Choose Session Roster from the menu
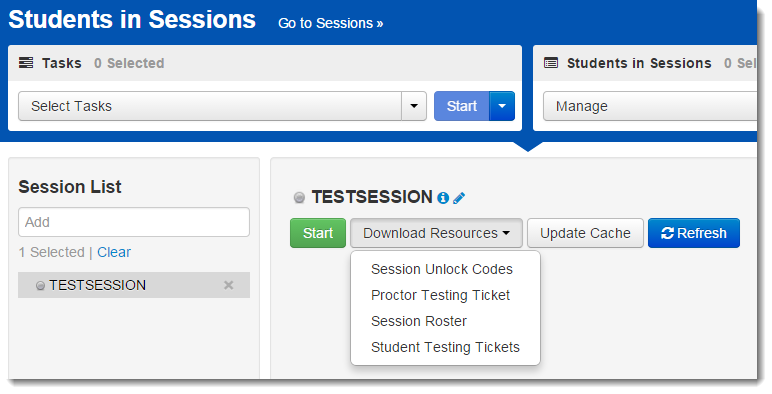Image resolution: width=772 pixels, height=394 pixels. click(x=418, y=321)
